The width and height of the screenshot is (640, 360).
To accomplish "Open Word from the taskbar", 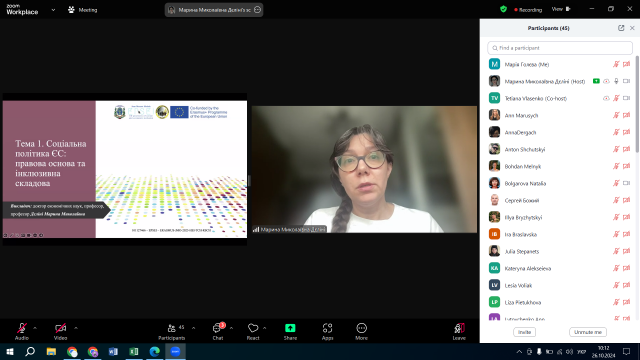I will tap(113, 351).
